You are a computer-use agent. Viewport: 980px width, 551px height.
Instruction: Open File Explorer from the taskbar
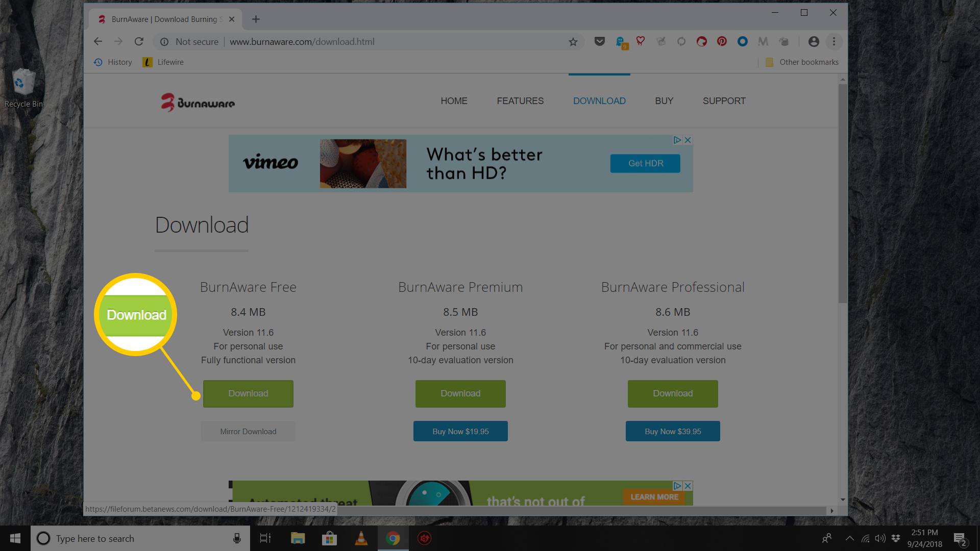pyautogui.click(x=298, y=538)
